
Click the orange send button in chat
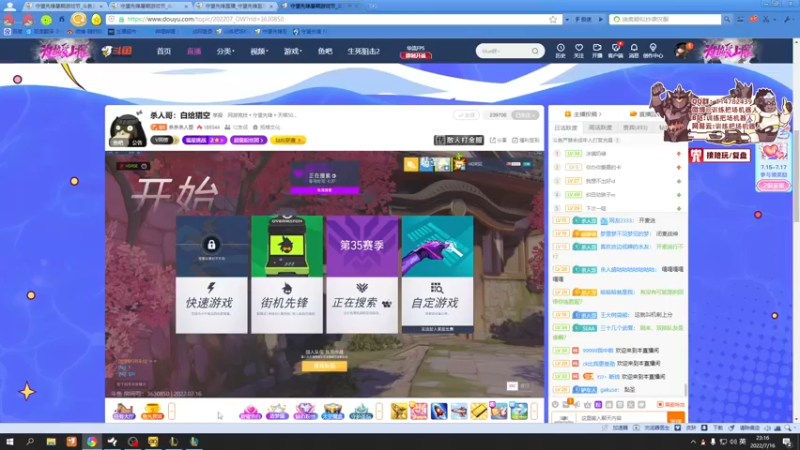[676, 419]
